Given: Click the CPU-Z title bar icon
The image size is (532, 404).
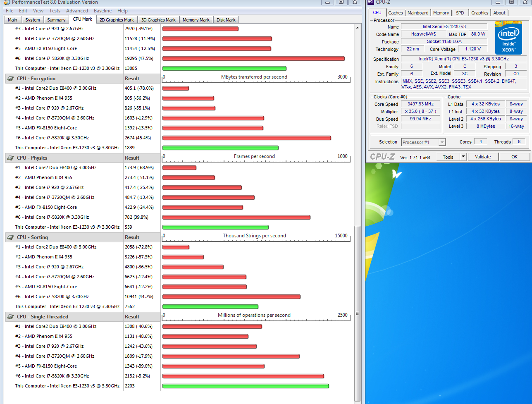Looking at the screenshot, I should 371,2.
